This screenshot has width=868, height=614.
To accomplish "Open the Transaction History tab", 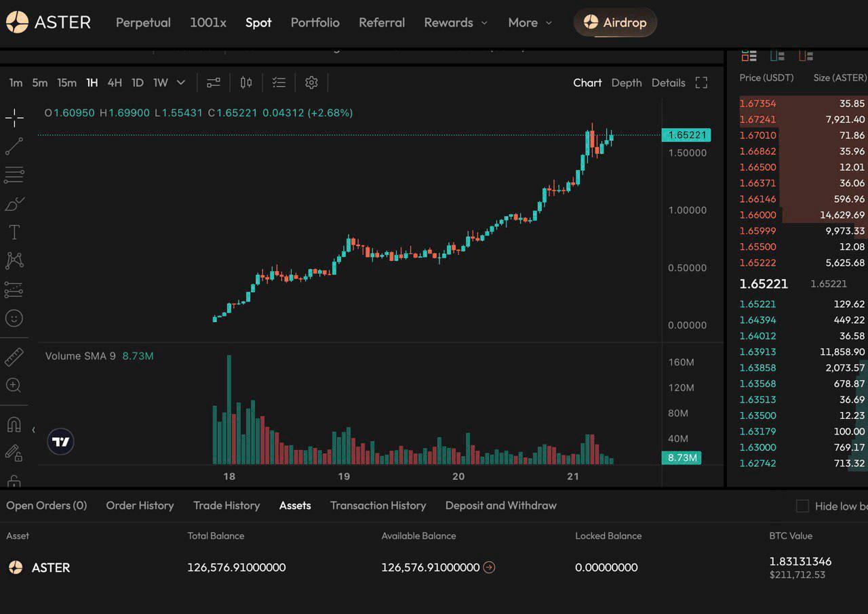I will [378, 506].
